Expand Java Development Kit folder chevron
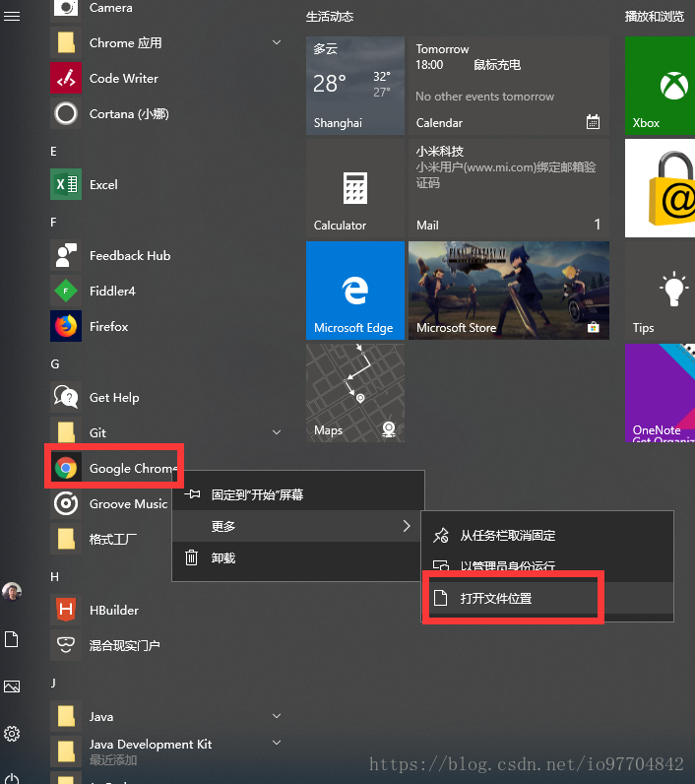This screenshot has height=784, width=695. tap(277, 743)
